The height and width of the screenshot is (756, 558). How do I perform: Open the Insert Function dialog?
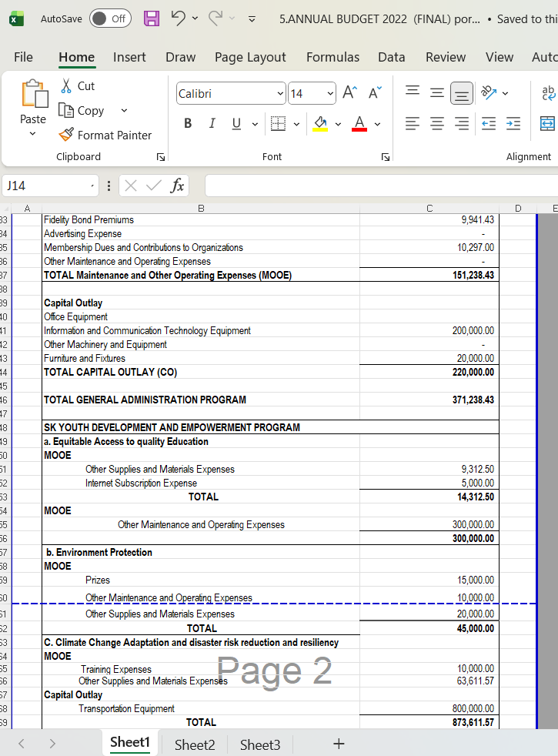tap(177, 186)
